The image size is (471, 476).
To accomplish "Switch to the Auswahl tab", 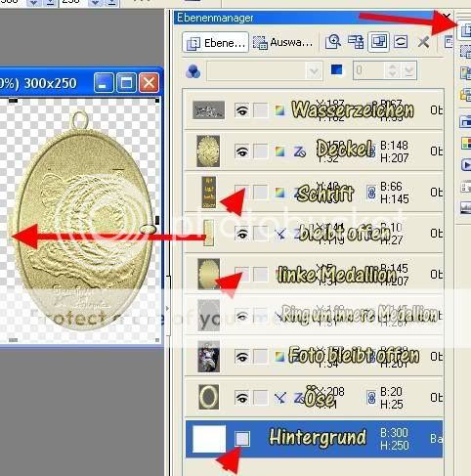I will (282, 42).
